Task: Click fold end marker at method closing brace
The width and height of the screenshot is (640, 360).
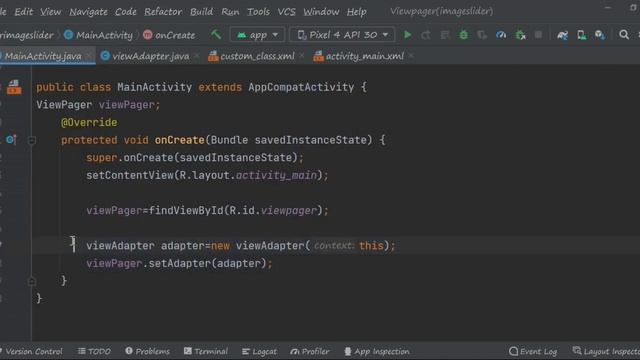Action: [x=31, y=281]
